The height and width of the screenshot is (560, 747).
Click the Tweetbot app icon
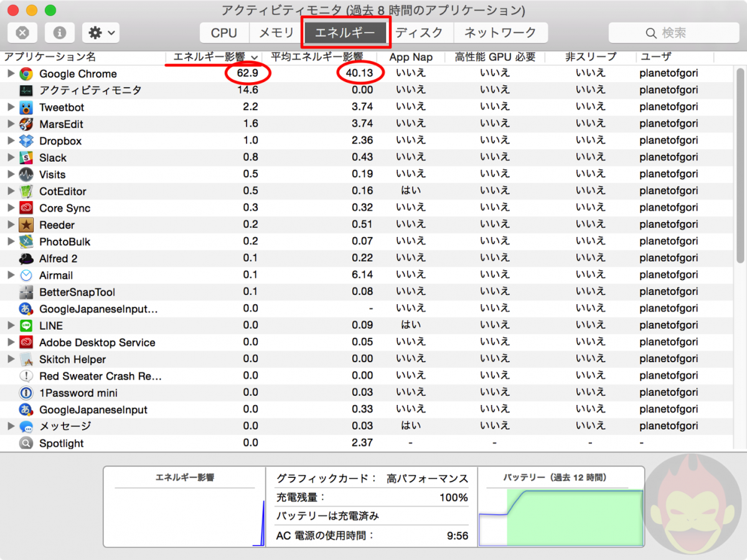26,107
